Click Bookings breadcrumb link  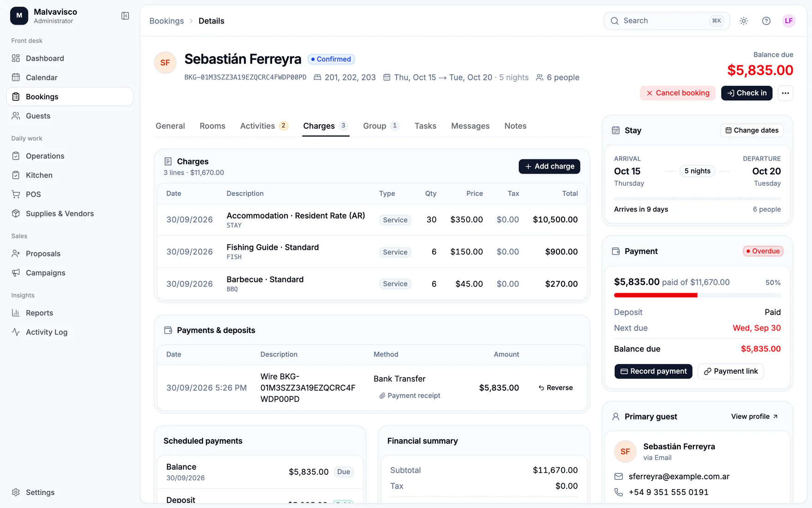pos(167,21)
